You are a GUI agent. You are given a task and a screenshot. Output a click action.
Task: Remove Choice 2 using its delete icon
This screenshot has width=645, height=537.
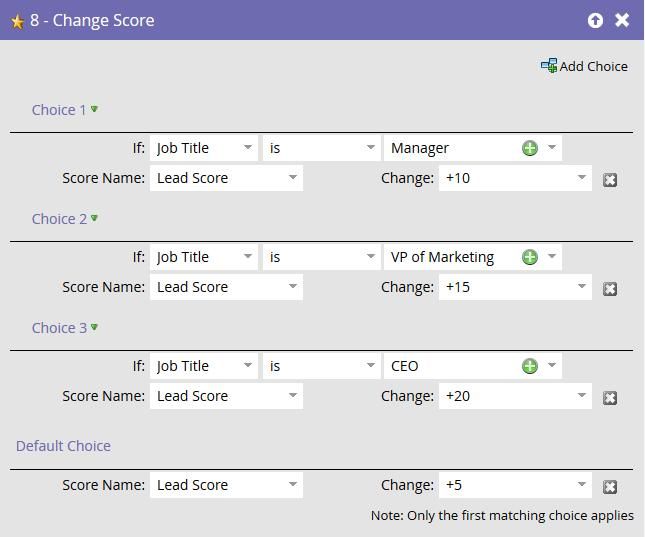click(x=610, y=289)
